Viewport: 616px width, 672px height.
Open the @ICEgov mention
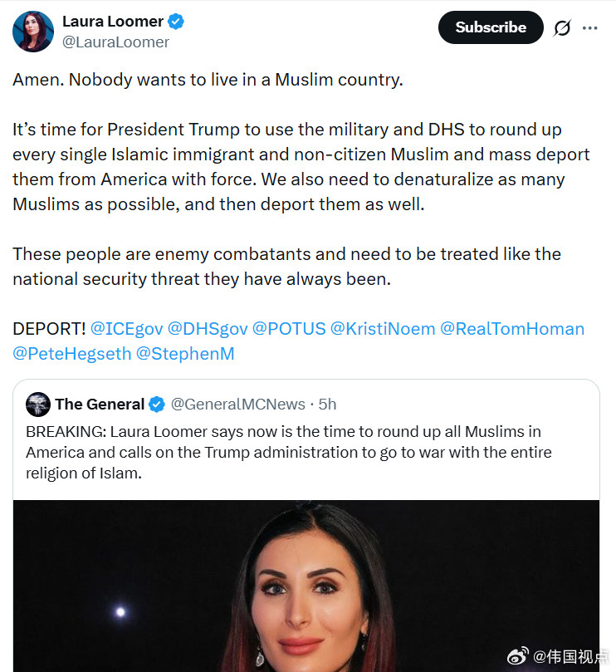coord(127,329)
